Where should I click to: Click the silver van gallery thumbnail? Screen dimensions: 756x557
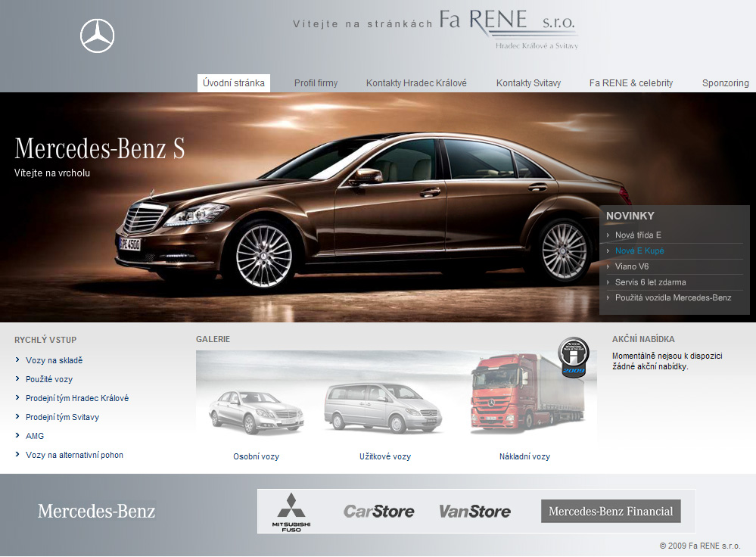[x=383, y=407]
